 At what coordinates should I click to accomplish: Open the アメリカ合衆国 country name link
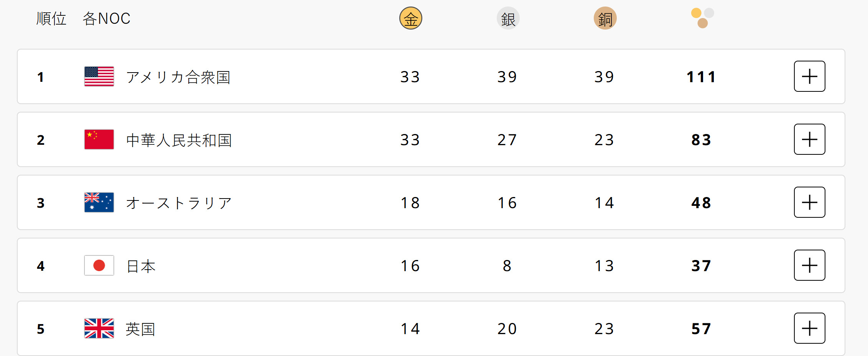[x=178, y=77]
